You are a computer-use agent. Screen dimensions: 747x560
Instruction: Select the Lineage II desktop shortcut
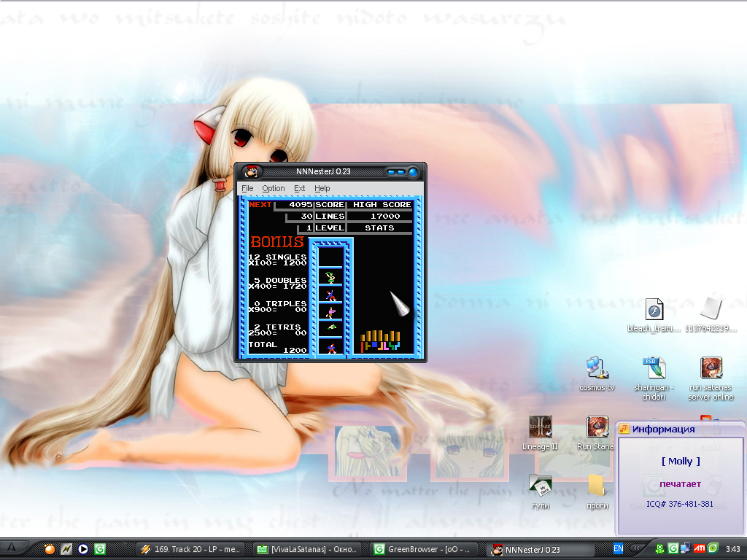(x=540, y=433)
